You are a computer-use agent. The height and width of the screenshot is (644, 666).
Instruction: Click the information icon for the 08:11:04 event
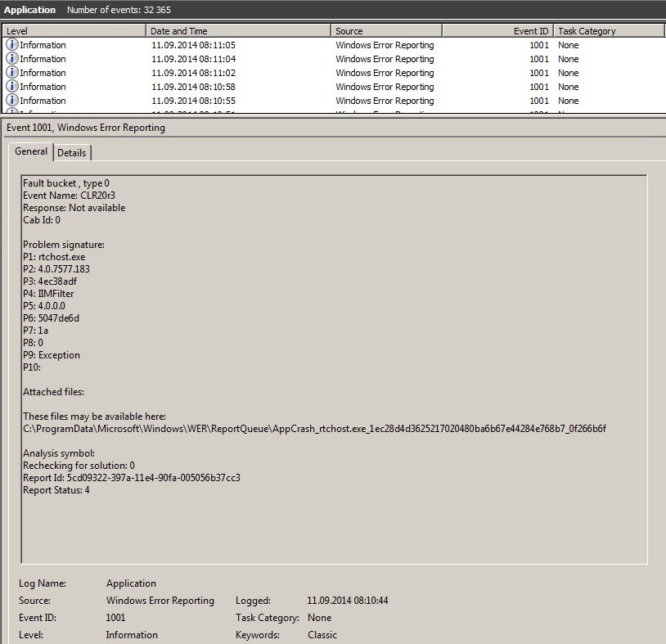(x=12, y=58)
